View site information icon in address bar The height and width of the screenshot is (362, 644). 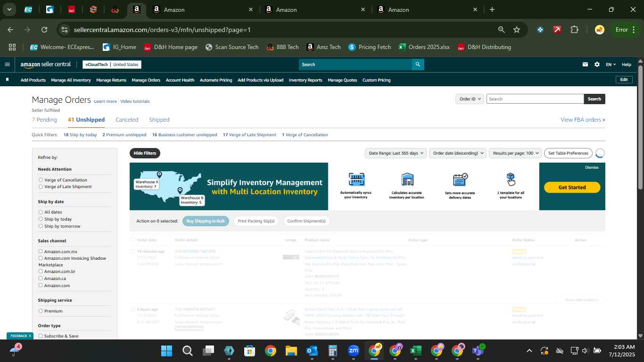(65, 30)
